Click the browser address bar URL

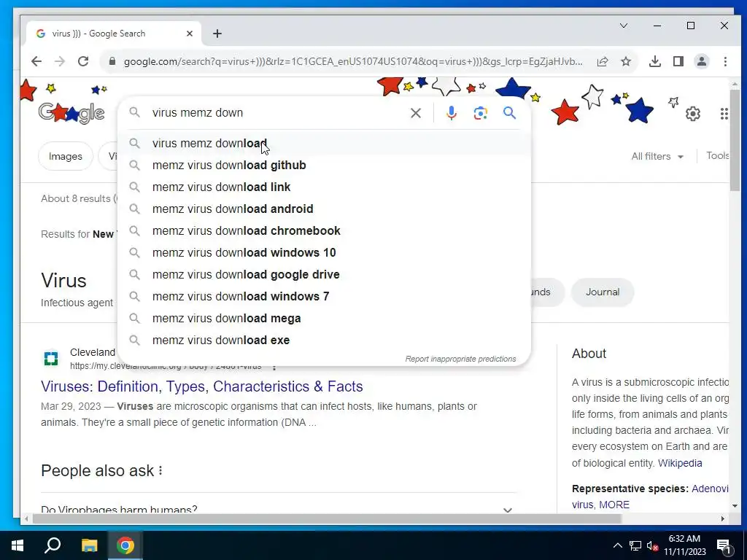point(353,61)
